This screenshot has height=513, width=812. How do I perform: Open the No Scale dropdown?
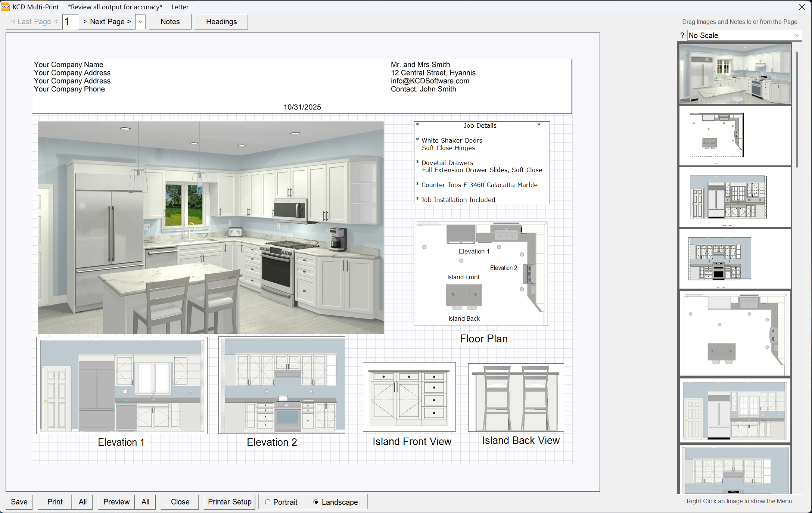click(x=744, y=35)
